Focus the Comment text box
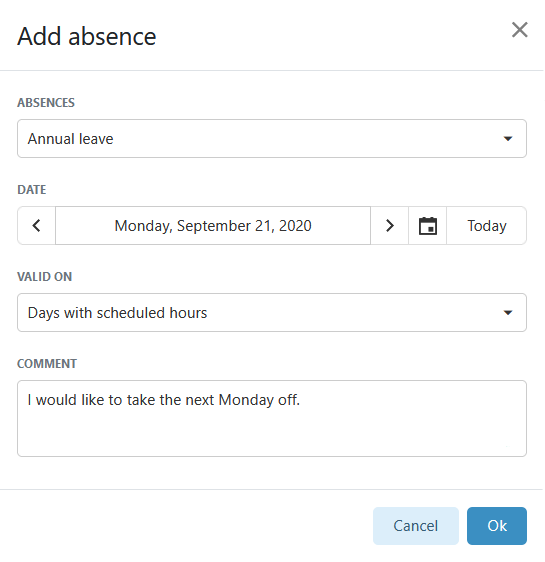Image resolution: width=545 pixels, height=562 pixels. (272, 419)
